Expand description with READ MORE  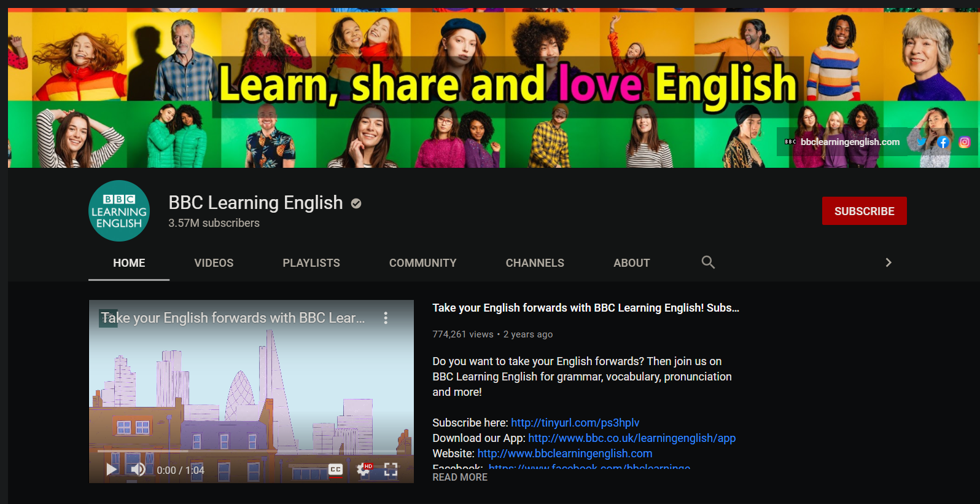coord(460,477)
